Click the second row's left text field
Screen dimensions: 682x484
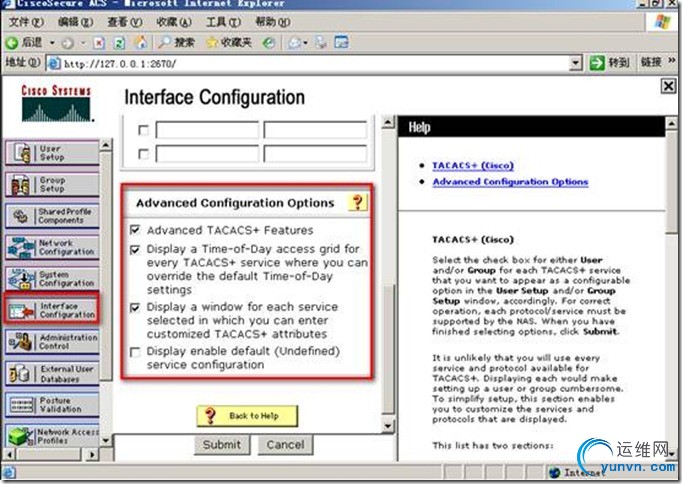pos(207,154)
